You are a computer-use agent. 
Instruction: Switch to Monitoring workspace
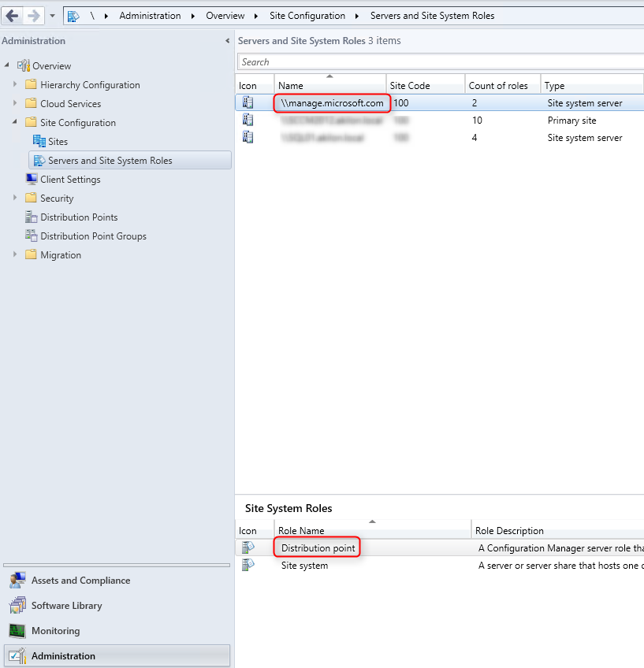[x=117, y=630]
